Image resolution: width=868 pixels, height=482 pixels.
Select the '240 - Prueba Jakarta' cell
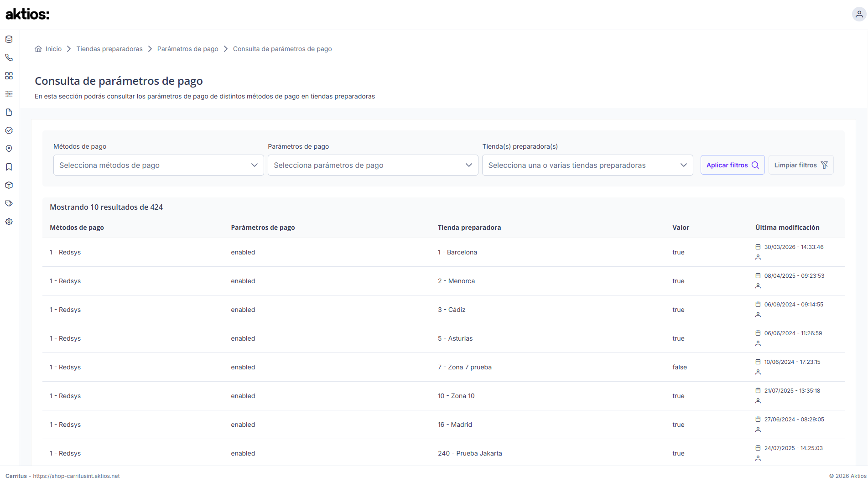[470, 453]
